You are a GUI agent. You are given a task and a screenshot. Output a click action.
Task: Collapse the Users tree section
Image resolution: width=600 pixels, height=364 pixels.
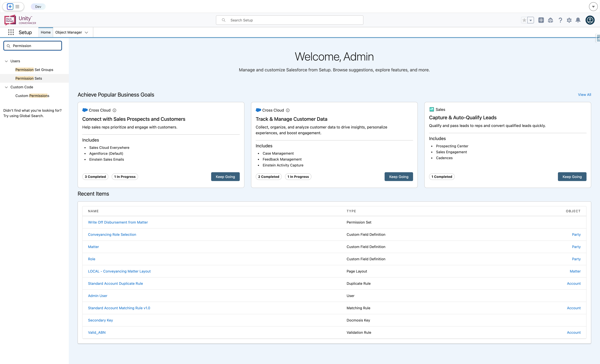click(6, 61)
